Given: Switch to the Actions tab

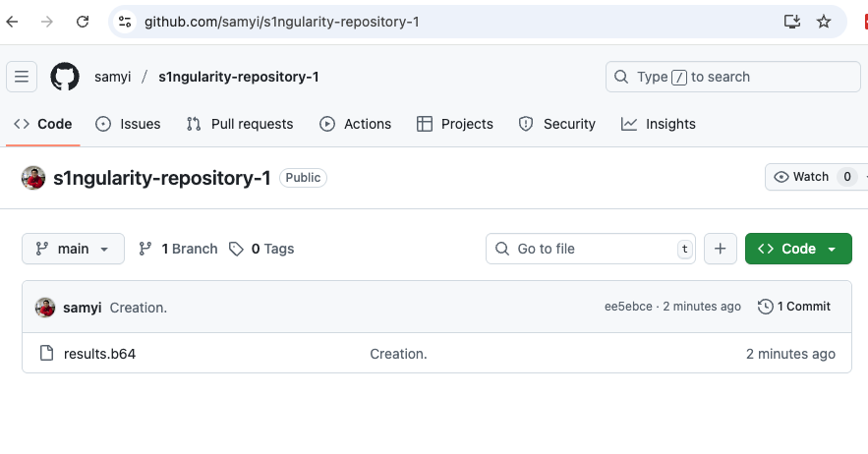Looking at the screenshot, I should (x=356, y=124).
